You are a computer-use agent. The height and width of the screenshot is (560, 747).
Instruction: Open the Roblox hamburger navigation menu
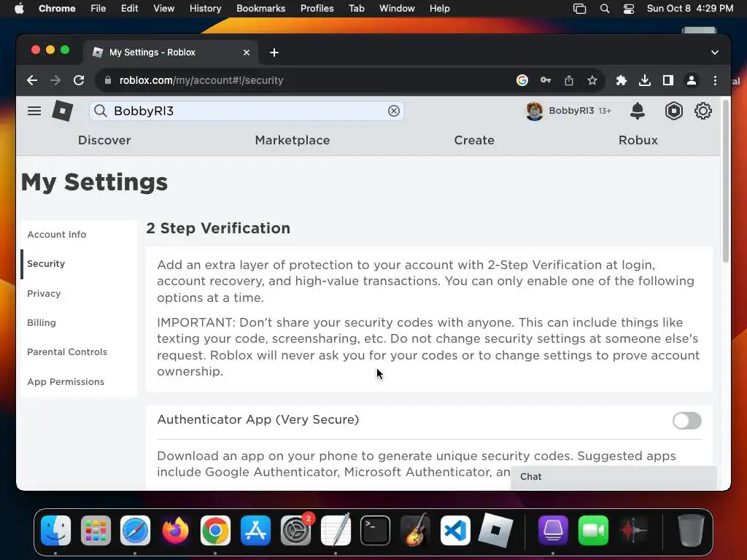pos(34,111)
